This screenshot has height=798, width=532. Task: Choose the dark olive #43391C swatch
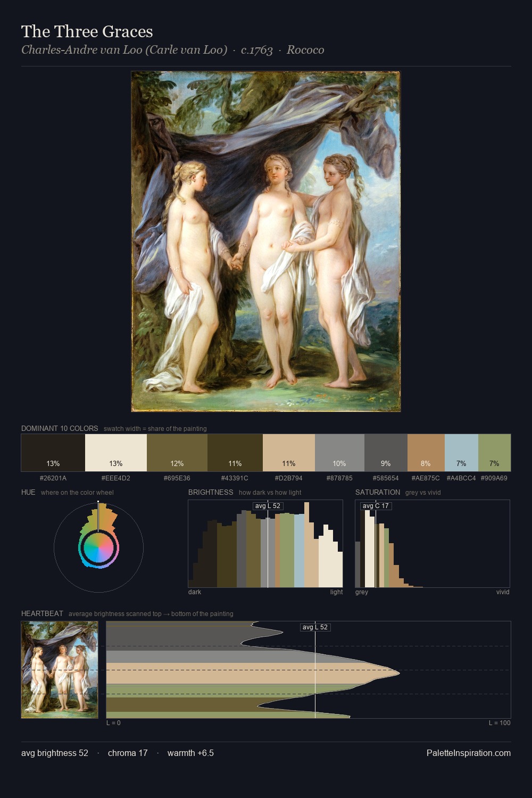235,453
